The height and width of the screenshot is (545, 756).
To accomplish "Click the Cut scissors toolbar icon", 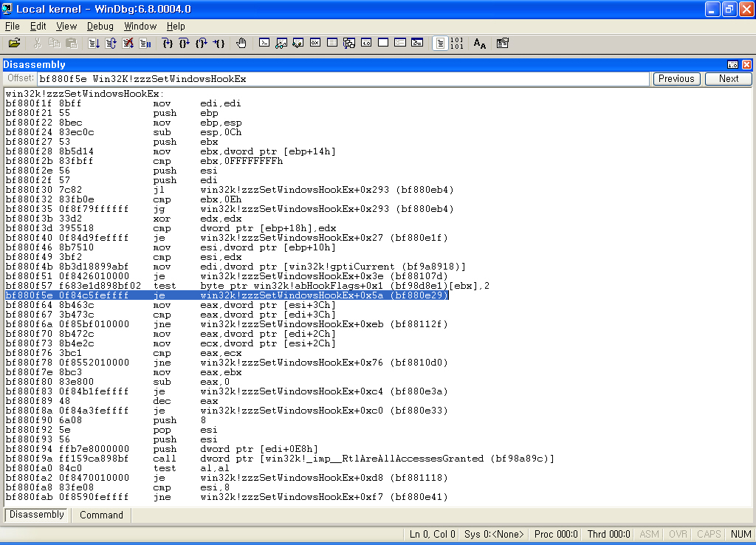I will point(37,44).
